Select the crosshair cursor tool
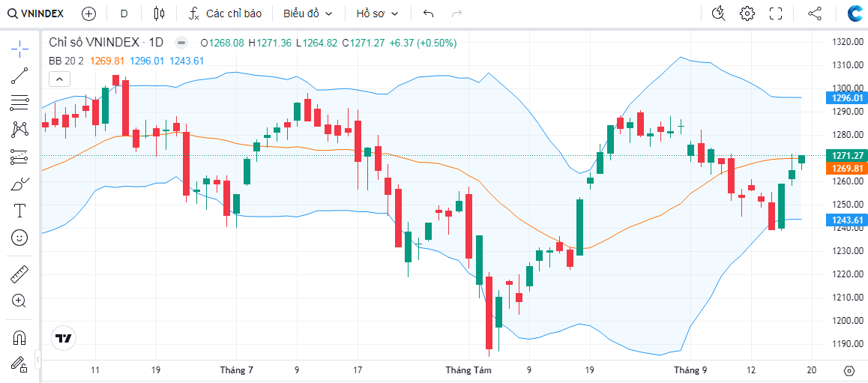Viewport: 868px width, 383px height. (20, 49)
